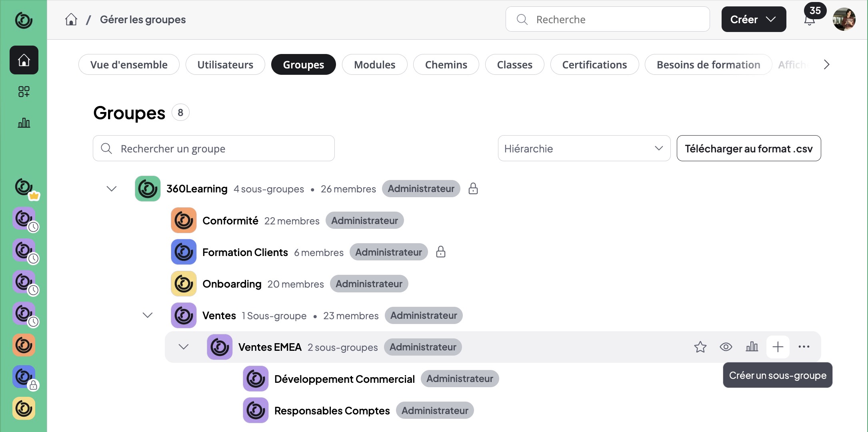Select the crowned 360Learning group in the sidebar

pos(25,187)
